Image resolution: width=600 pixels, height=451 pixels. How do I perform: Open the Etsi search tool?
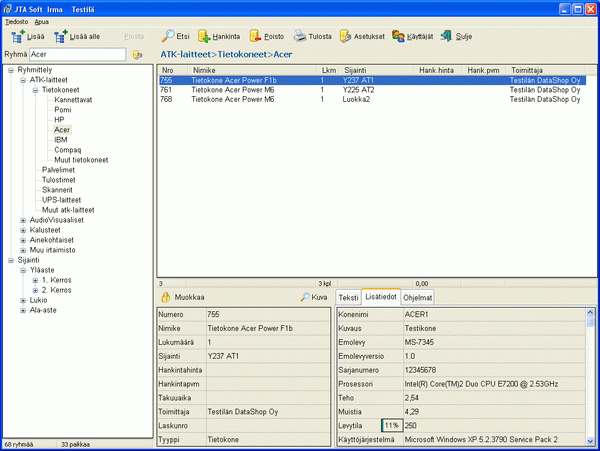click(169, 36)
